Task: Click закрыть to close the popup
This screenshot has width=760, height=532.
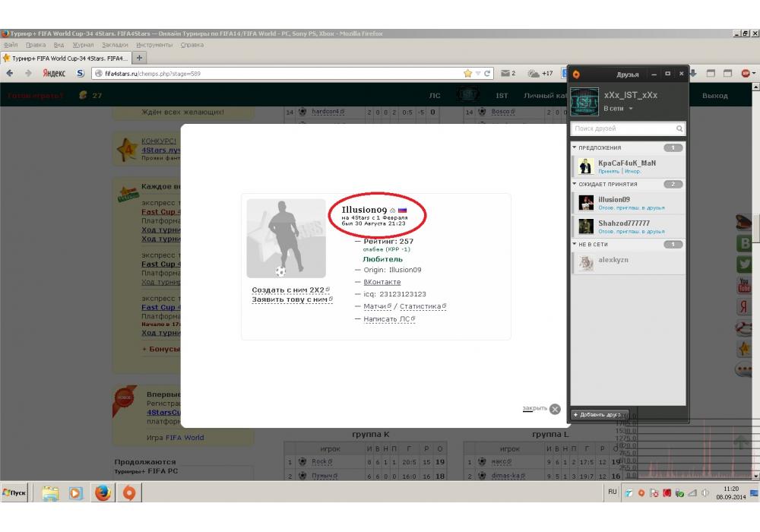Action: click(534, 408)
